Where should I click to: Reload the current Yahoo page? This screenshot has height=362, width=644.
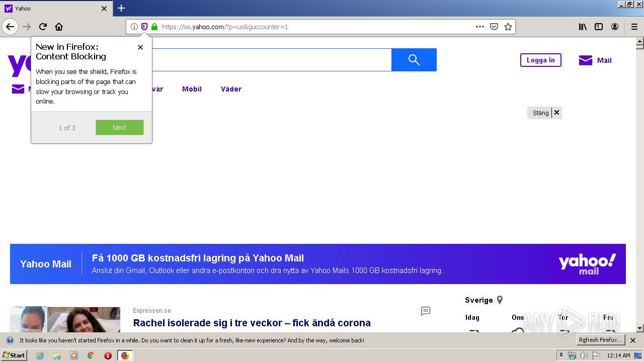[x=43, y=27]
